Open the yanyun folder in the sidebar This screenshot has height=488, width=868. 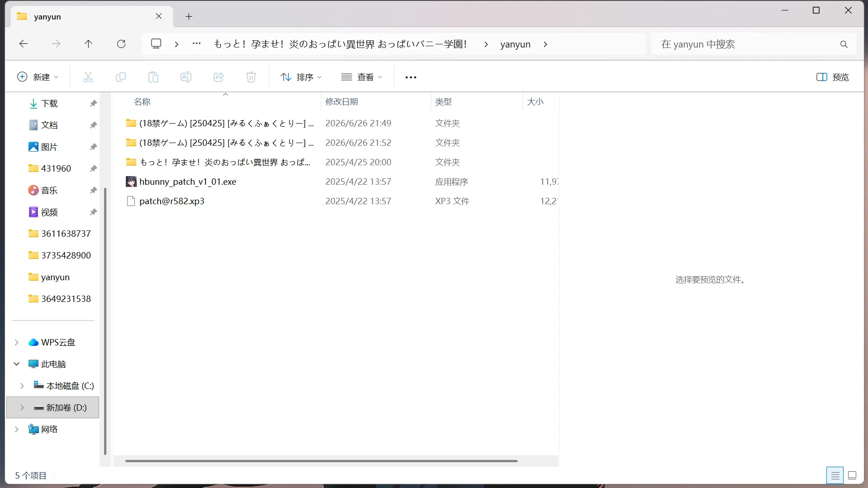click(x=55, y=277)
